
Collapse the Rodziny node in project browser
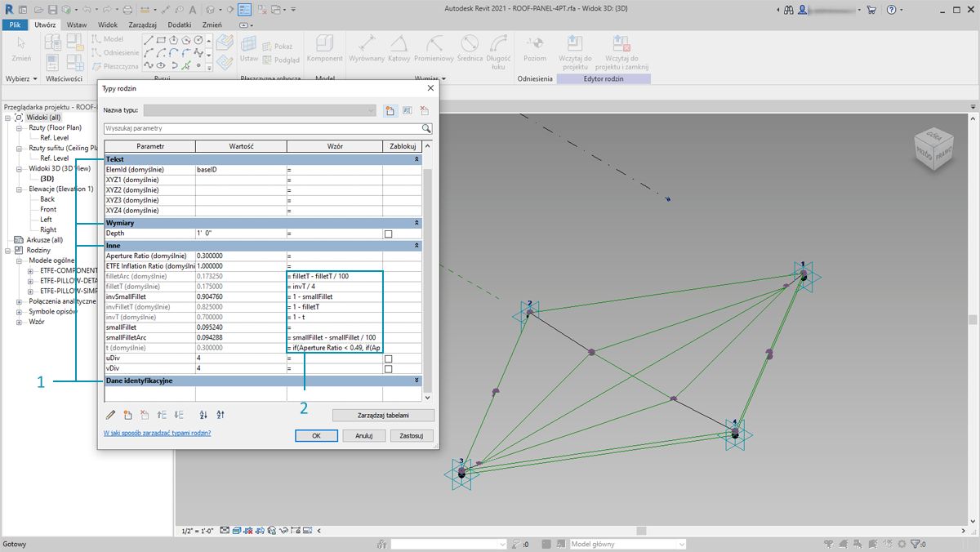[x=8, y=250]
